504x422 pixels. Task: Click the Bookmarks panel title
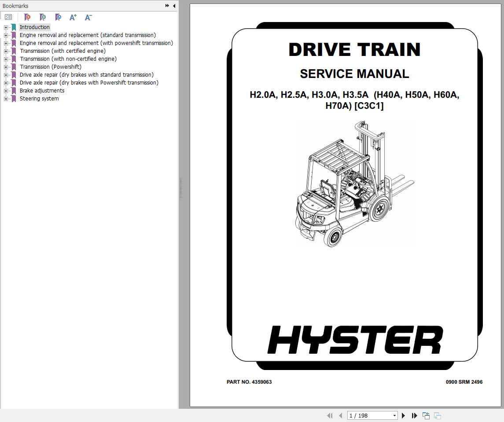(15, 6)
